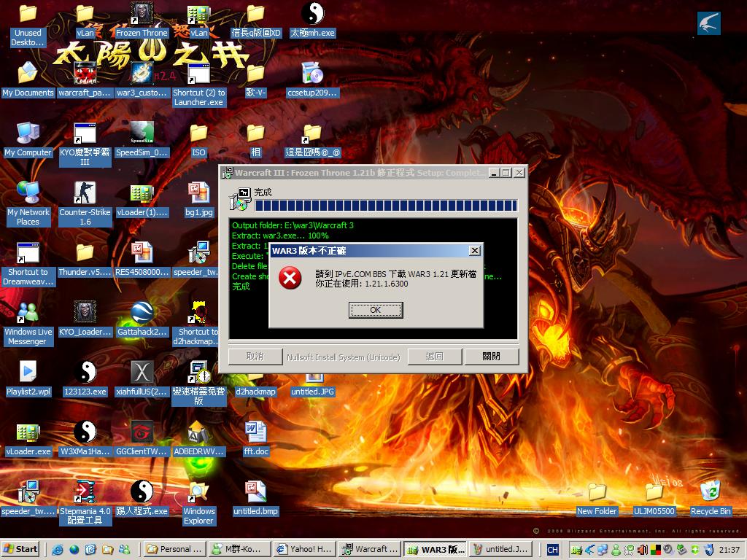Open the Playlist2.wpl file icon
The height and width of the screenshot is (560, 747).
click(28, 373)
